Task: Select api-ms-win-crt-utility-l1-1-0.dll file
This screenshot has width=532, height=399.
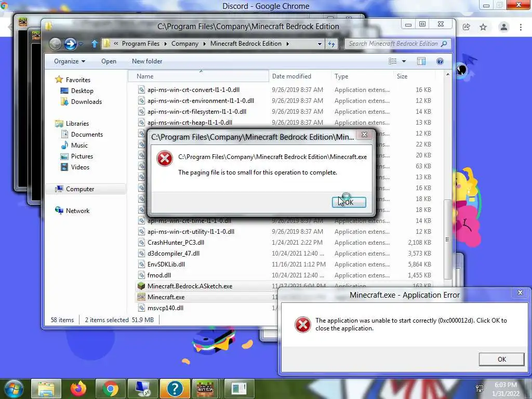Action: (191, 231)
